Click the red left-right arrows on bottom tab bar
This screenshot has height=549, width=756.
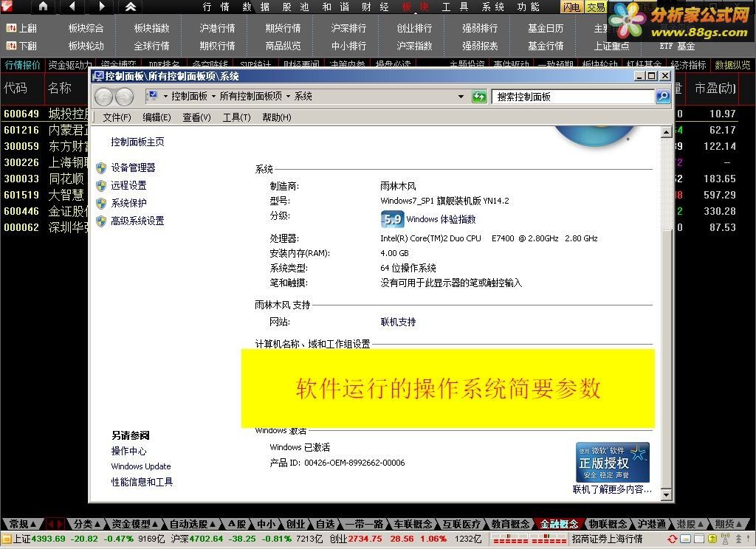pos(55,524)
